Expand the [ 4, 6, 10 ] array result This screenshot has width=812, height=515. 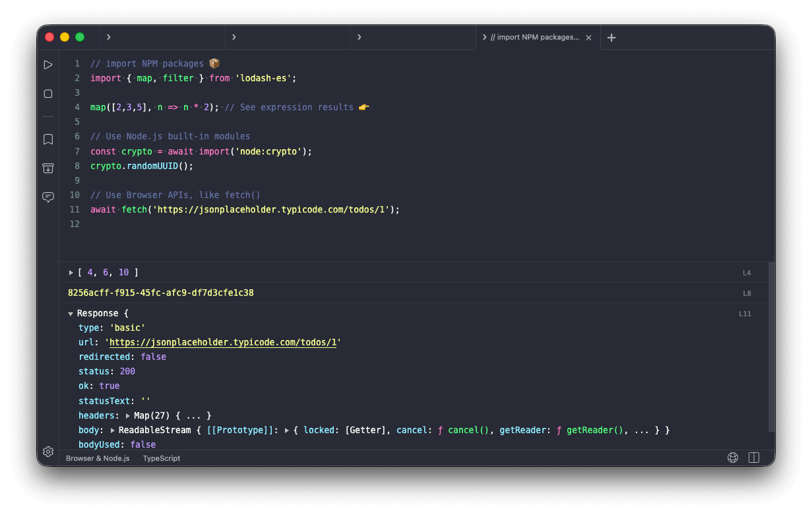click(71, 273)
